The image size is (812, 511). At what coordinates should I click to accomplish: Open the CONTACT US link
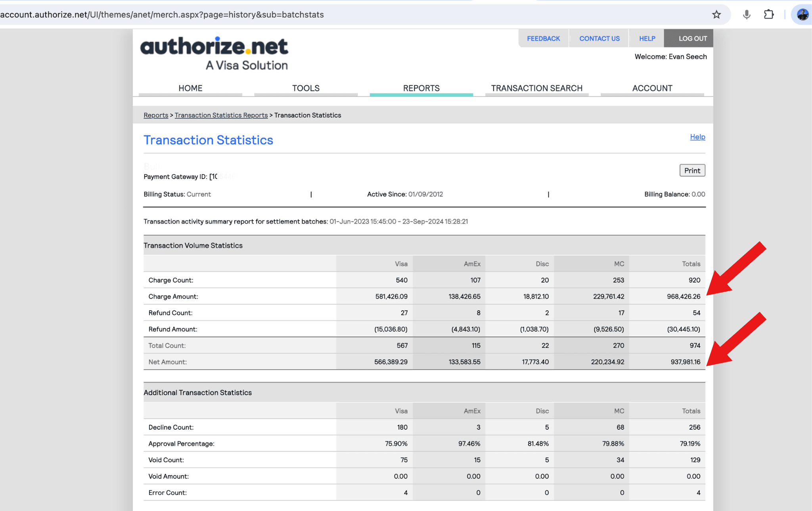pos(599,38)
